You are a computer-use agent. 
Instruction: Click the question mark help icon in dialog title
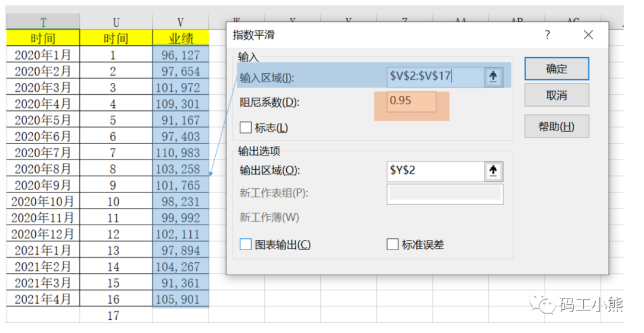tap(547, 35)
